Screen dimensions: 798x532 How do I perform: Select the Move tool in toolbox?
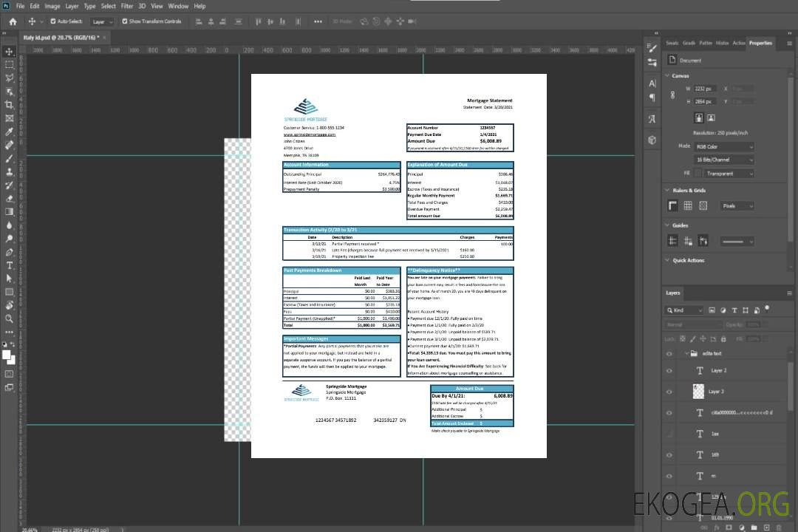point(9,52)
